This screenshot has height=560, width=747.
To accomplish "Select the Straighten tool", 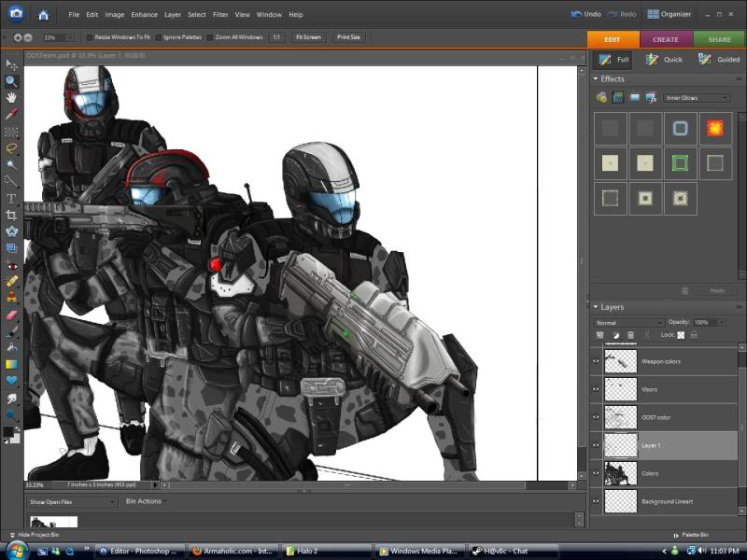I will tap(11, 247).
